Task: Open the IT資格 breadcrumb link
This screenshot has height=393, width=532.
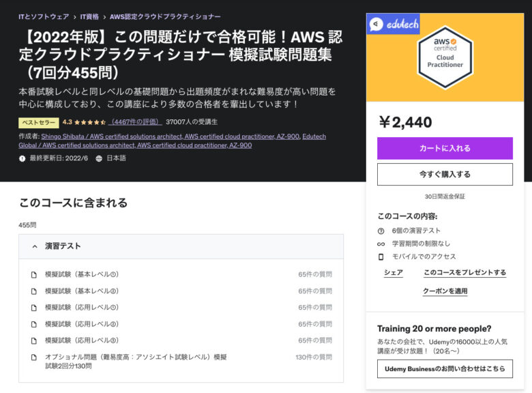Action: click(x=89, y=16)
